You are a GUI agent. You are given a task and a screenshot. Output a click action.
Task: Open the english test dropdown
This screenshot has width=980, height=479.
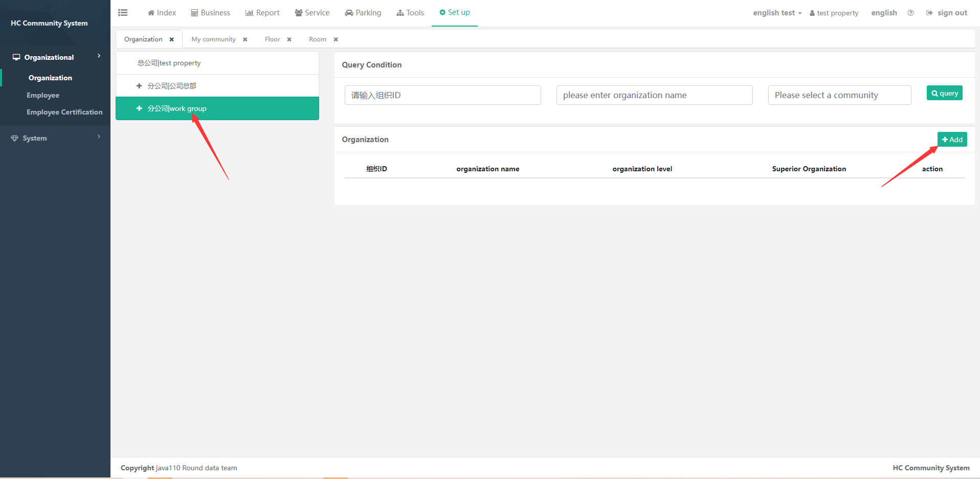[776, 13]
